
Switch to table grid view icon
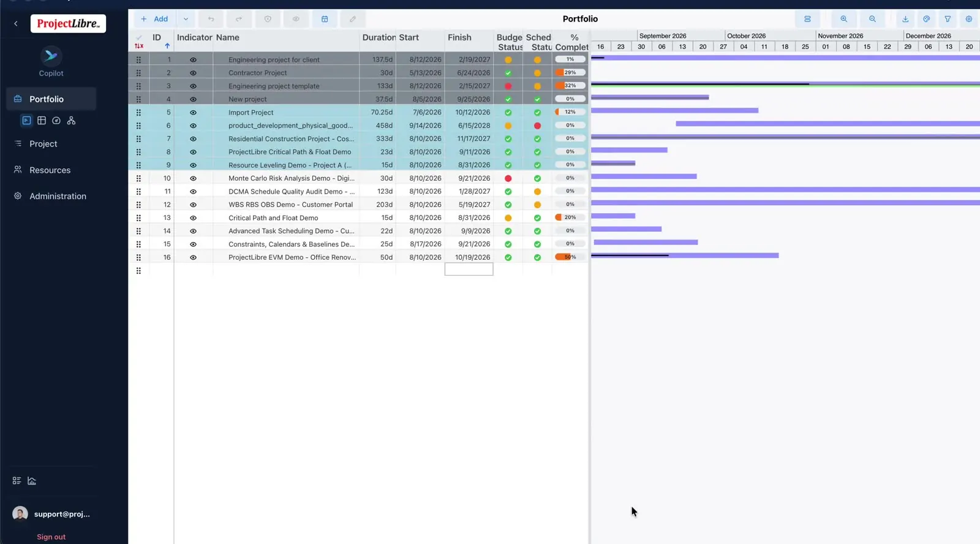pos(42,121)
